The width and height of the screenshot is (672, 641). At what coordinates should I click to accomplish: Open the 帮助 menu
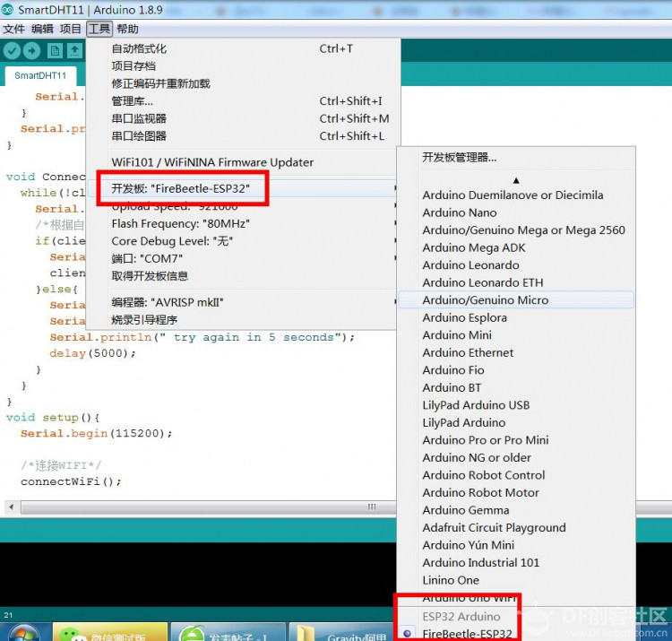coord(127,30)
